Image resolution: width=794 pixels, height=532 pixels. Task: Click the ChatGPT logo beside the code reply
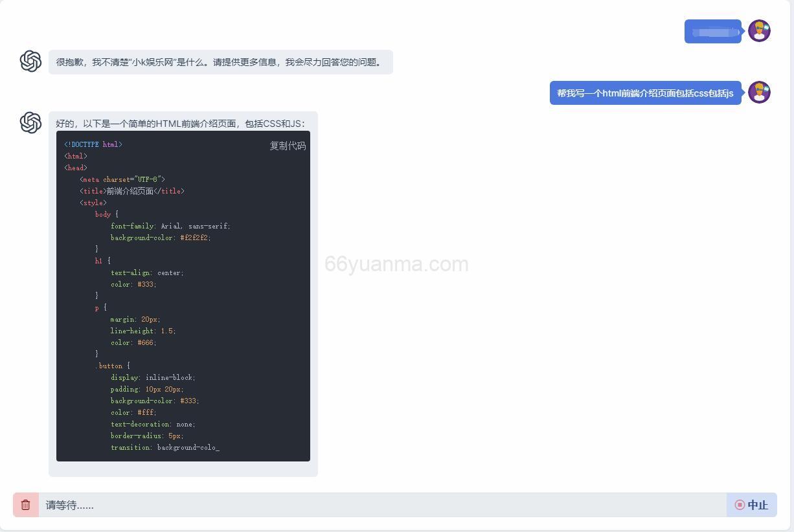30,122
